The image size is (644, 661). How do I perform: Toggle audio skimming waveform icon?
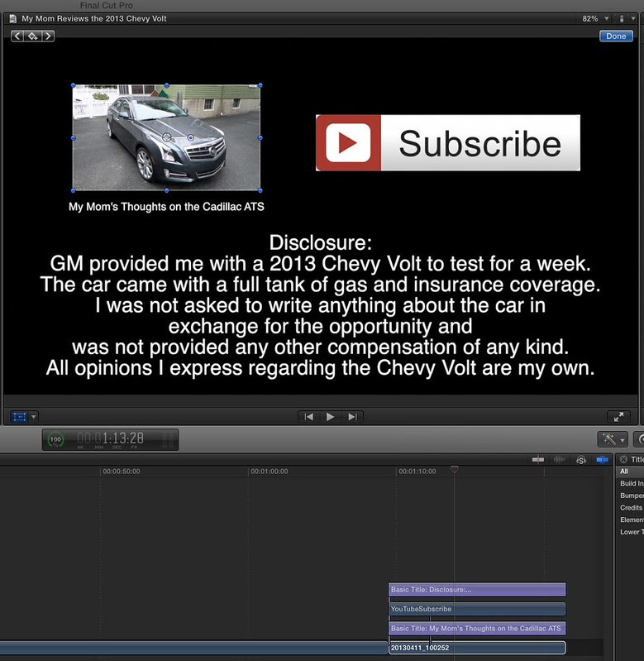click(x=560, y=459)
